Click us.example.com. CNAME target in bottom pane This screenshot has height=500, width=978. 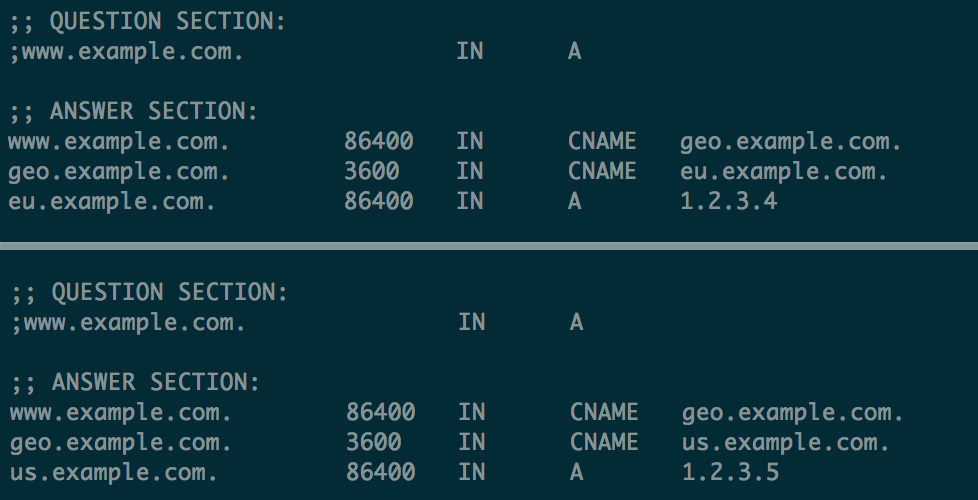point(786,442)
